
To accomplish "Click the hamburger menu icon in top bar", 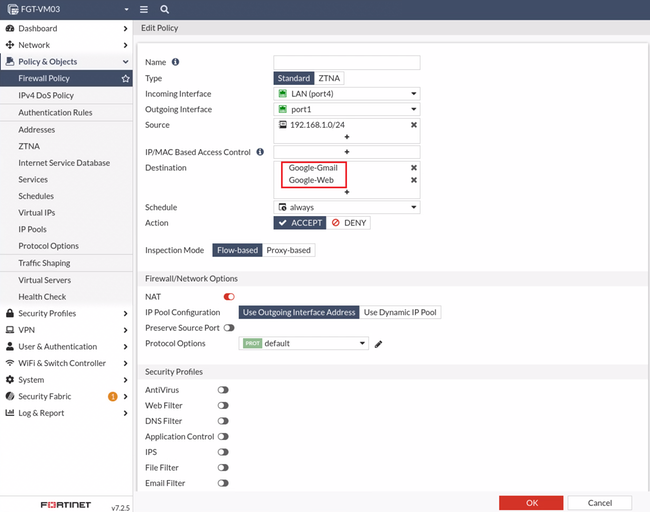I will coord(144,9).
